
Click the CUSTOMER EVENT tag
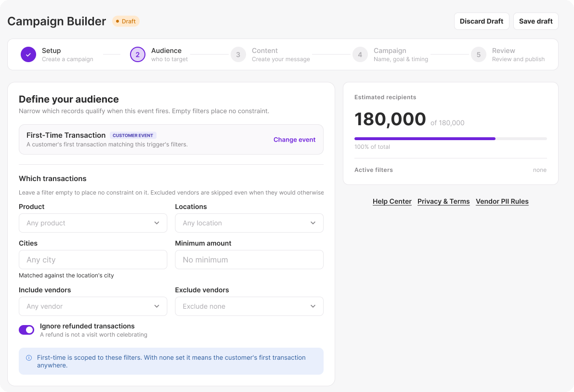pos(133,135)
